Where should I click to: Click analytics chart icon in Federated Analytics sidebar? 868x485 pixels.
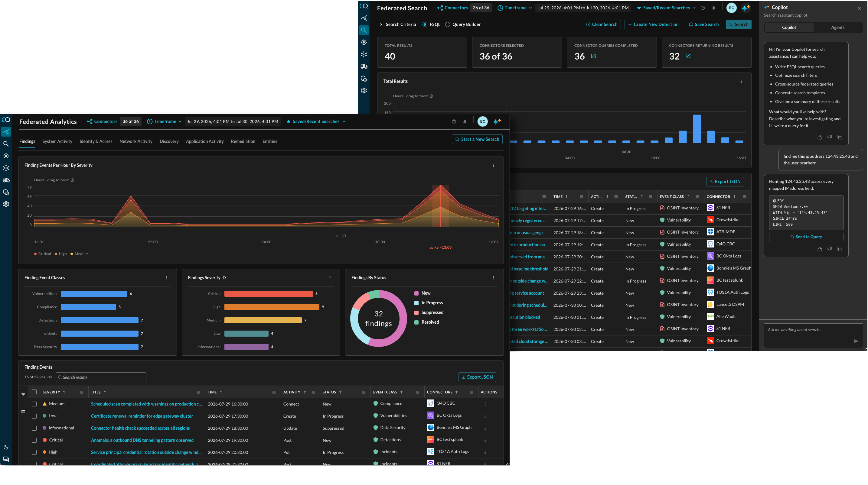point(6,131)
